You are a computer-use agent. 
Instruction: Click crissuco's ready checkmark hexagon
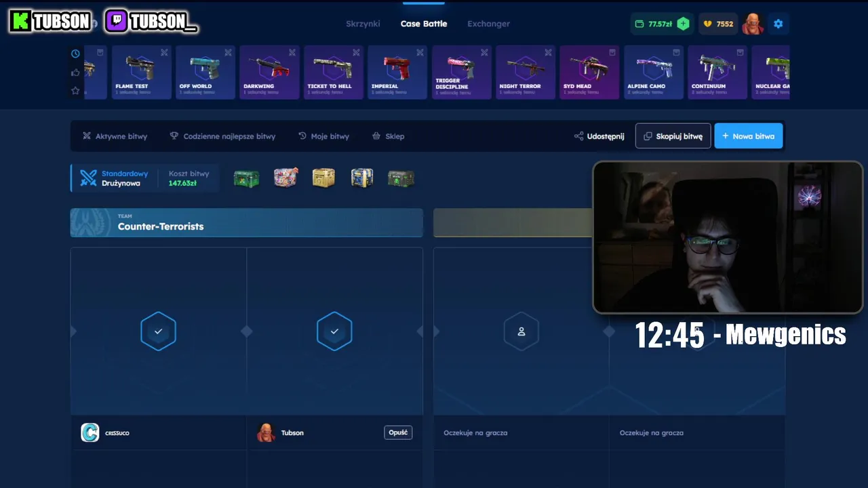(x=158, y=331)
